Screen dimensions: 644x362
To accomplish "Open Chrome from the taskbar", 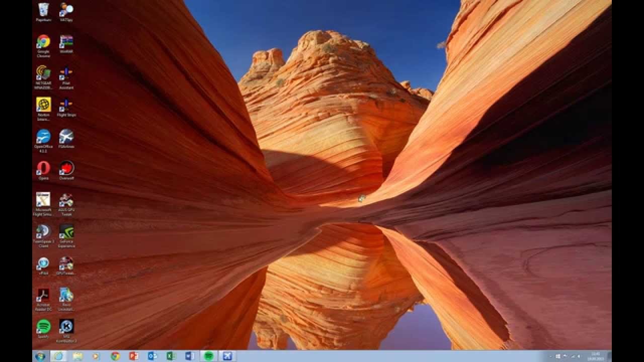I will coord(115,356).
